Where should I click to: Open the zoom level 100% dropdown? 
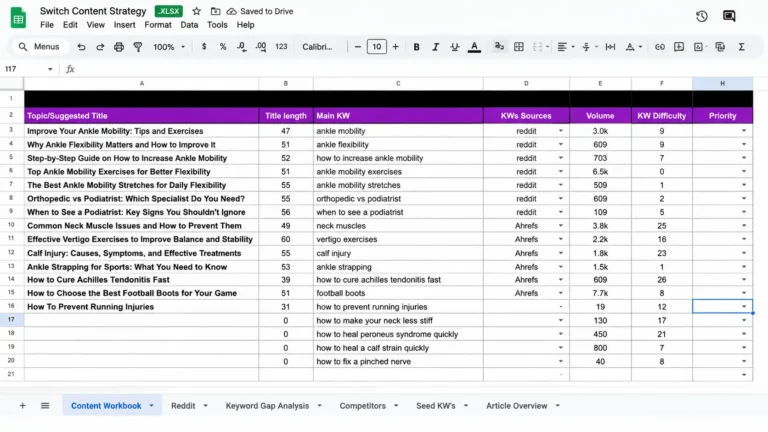[169, 47]
